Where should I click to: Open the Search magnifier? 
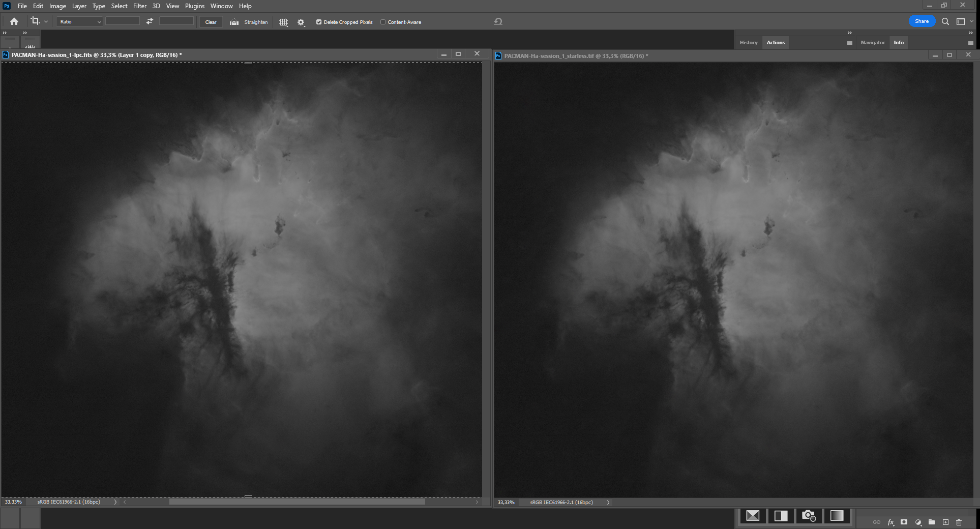pos(945,21)
